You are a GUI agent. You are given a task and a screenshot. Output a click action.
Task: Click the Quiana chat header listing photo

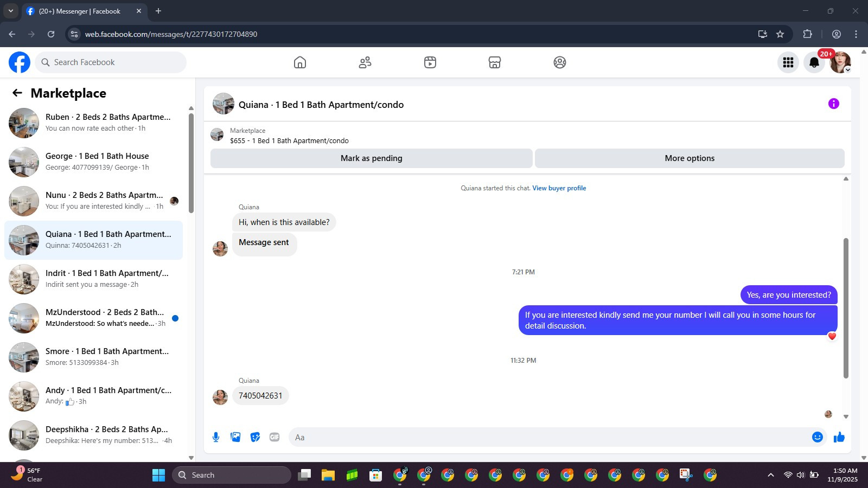[224, 104]
